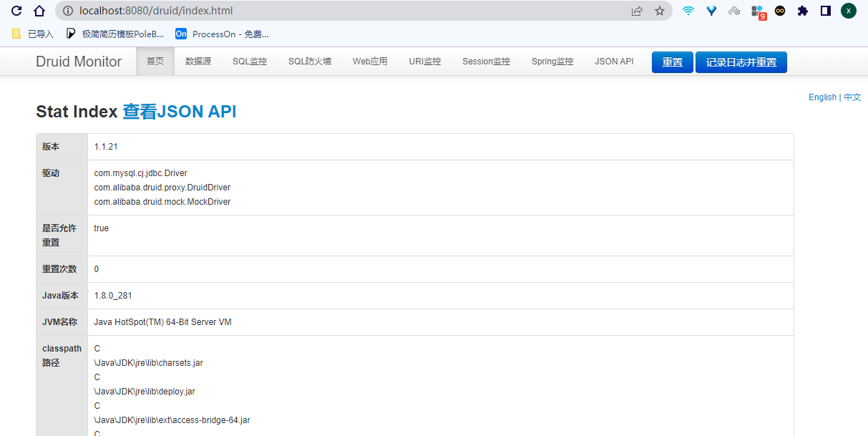Switch language to 中文

852,97
